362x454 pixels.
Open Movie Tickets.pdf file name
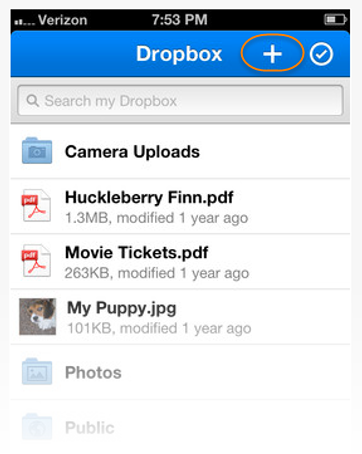point(137,252)
